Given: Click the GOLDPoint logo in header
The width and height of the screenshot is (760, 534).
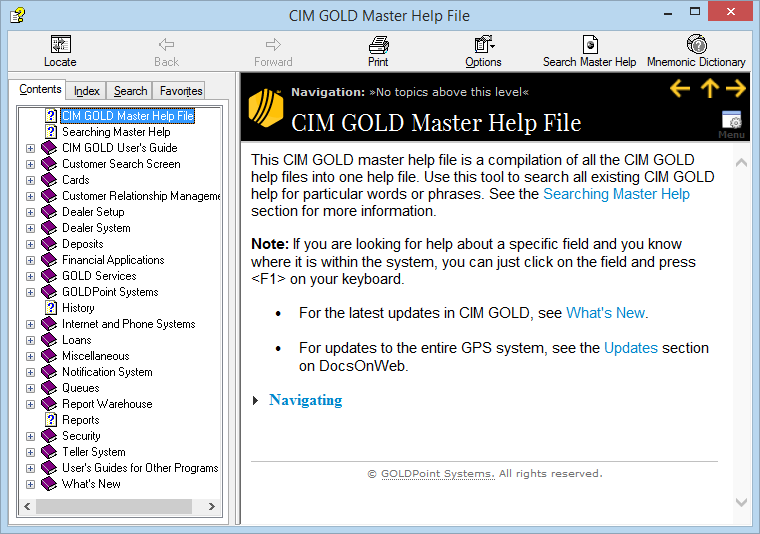Looking at the screenshot, I should click(x=266, y=108).
